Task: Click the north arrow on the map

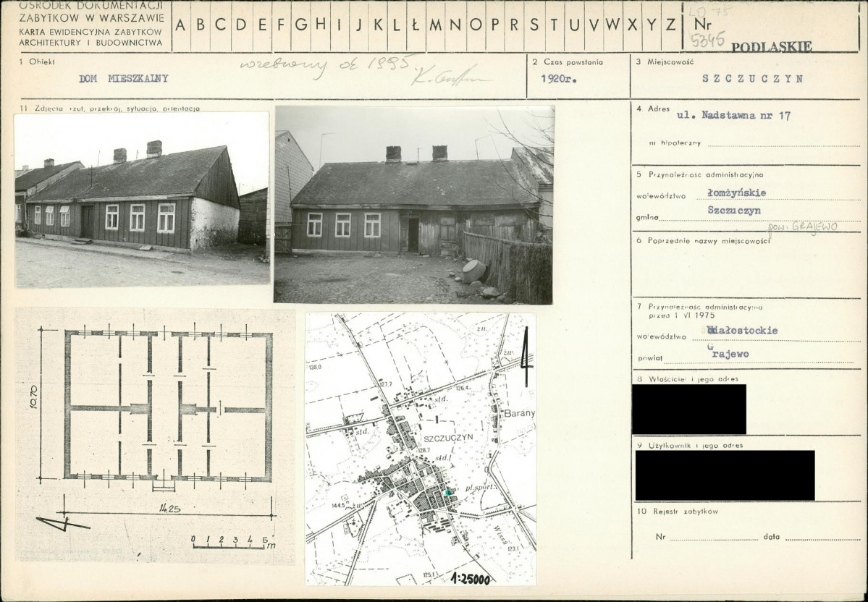Action: click(x=526, y=356)
